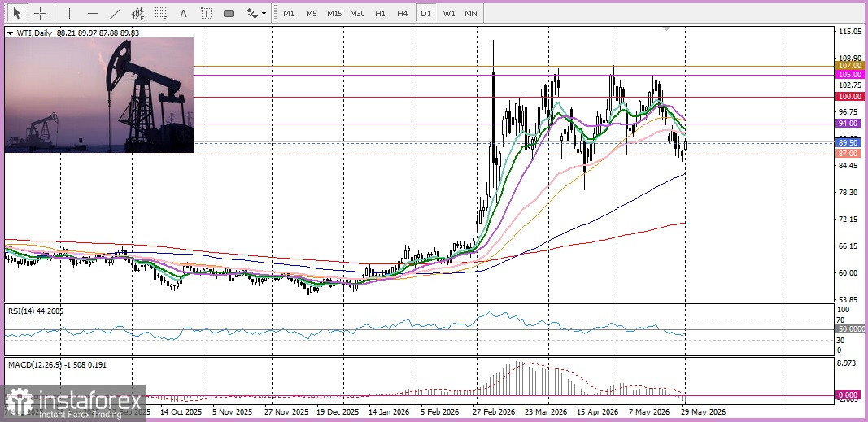Image resolution: width=868 pixels, height=422 pixels.
Task: Click the 15 Apr 2026 date label
Action: 597,412
